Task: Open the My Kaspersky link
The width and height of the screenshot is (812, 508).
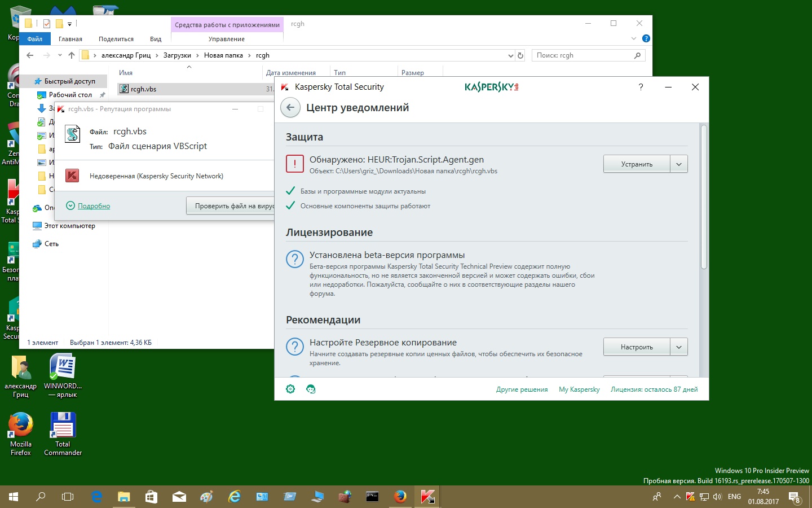Action: point(579,389)
